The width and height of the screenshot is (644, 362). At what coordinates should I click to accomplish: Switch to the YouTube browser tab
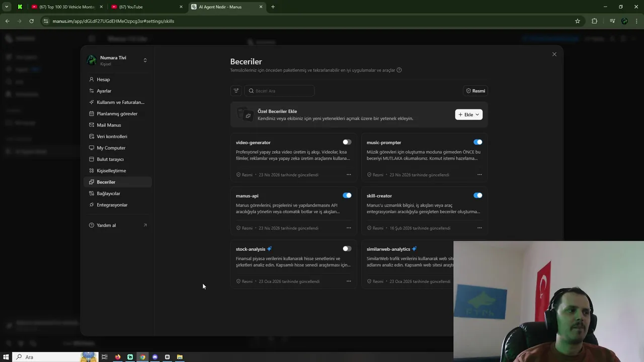[x=146, y=7]
